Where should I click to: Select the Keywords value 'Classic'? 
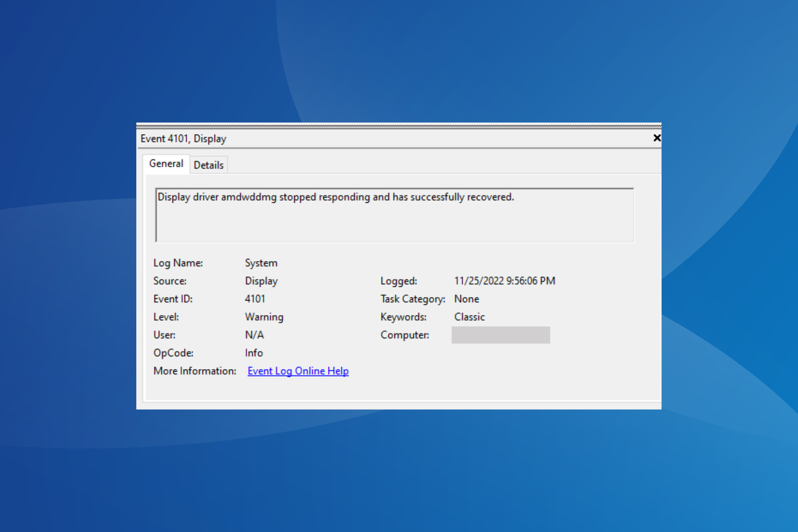pos(469,317)
